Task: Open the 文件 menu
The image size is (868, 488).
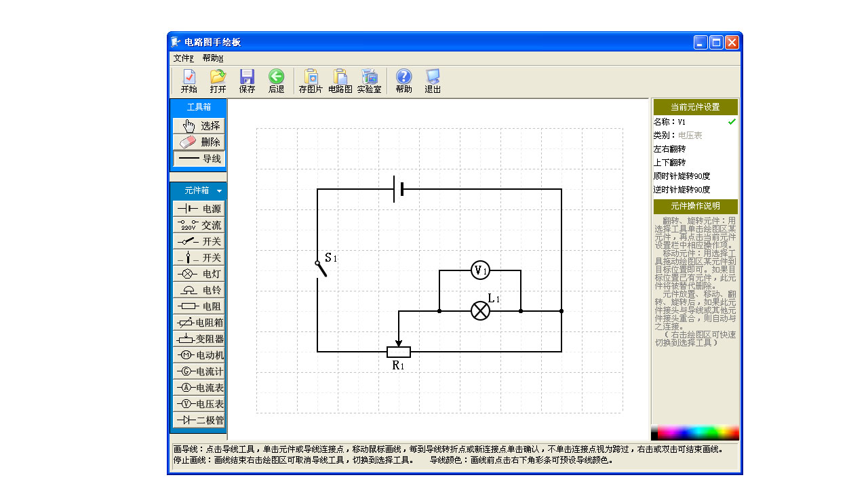Action: (183, 58)
